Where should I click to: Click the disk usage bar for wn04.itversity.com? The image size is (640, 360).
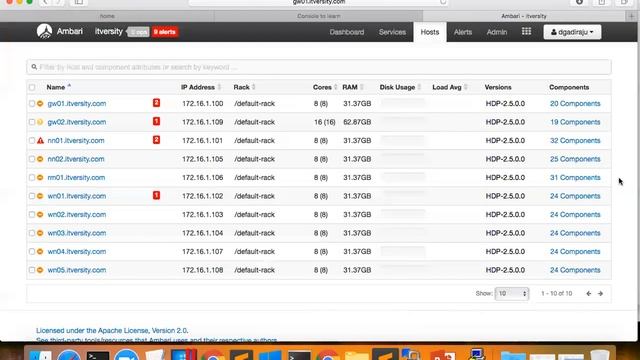pyautogui.click(x=403, y=251)
